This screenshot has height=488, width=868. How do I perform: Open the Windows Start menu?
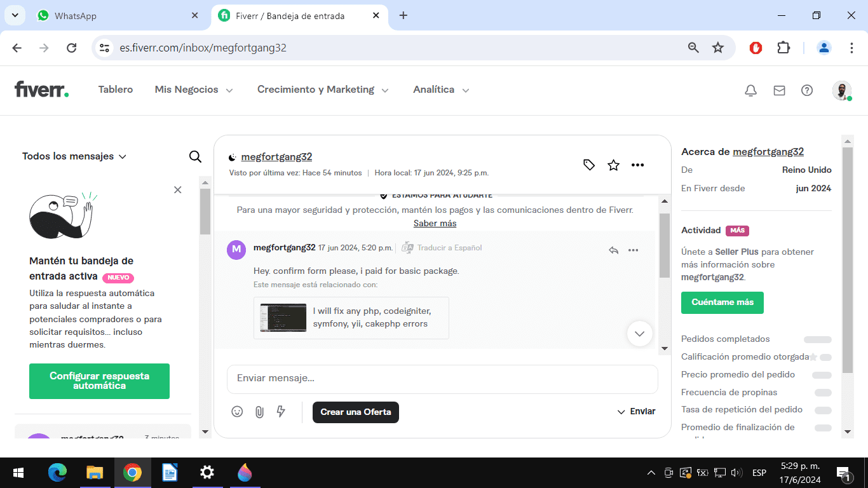click(18, 473)
